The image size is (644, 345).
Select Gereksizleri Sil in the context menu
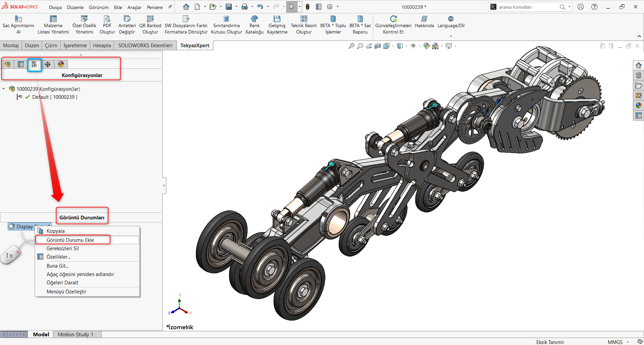click(x=87, y=249)
